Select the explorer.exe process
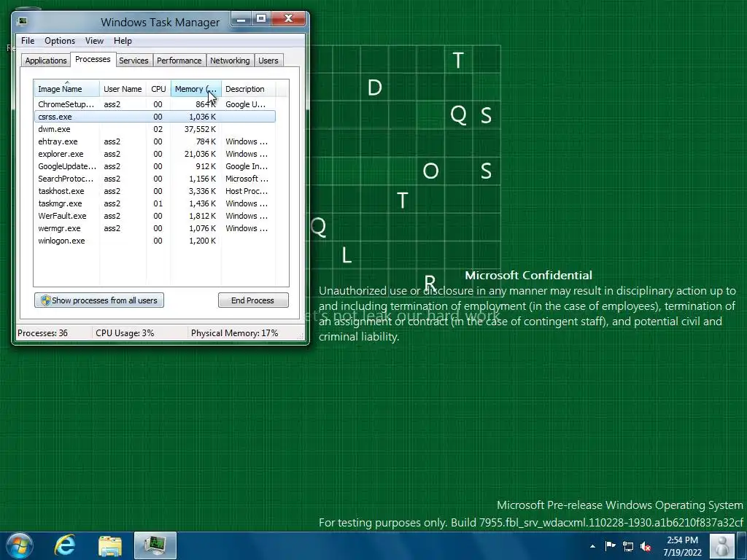The height and width of the screenshot is (560, 747). click(x=155, y=154)
